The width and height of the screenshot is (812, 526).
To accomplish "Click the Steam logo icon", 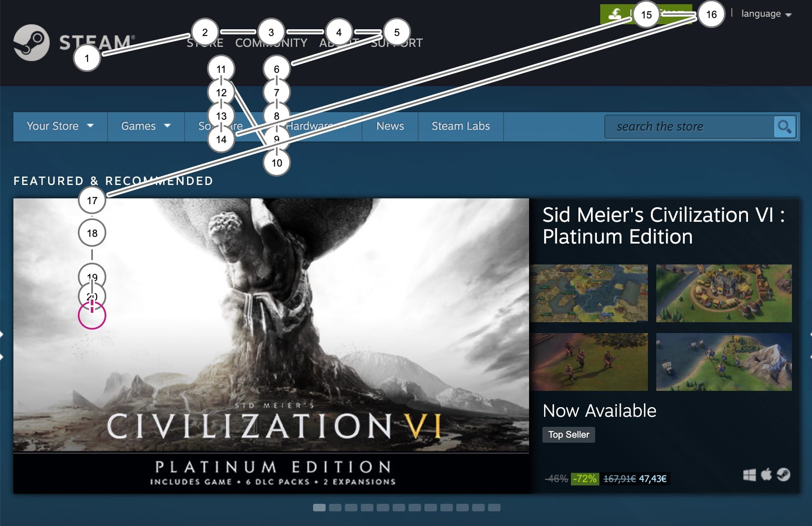I will click(x=31, y=43).
